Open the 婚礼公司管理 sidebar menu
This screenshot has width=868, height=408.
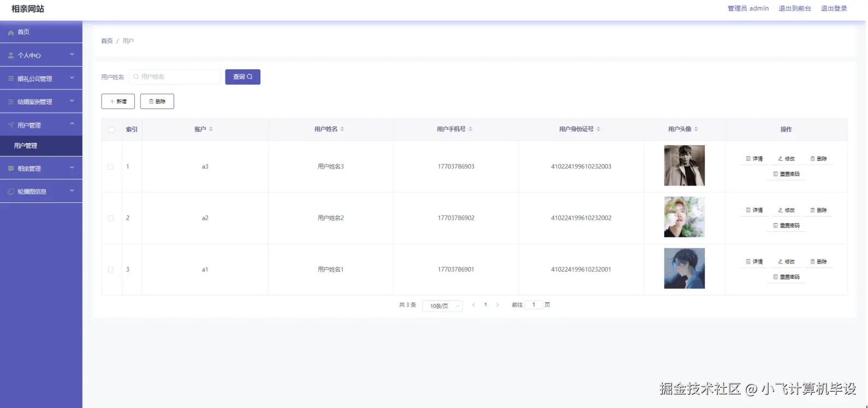pyautogui.click(x=41, y=79)
